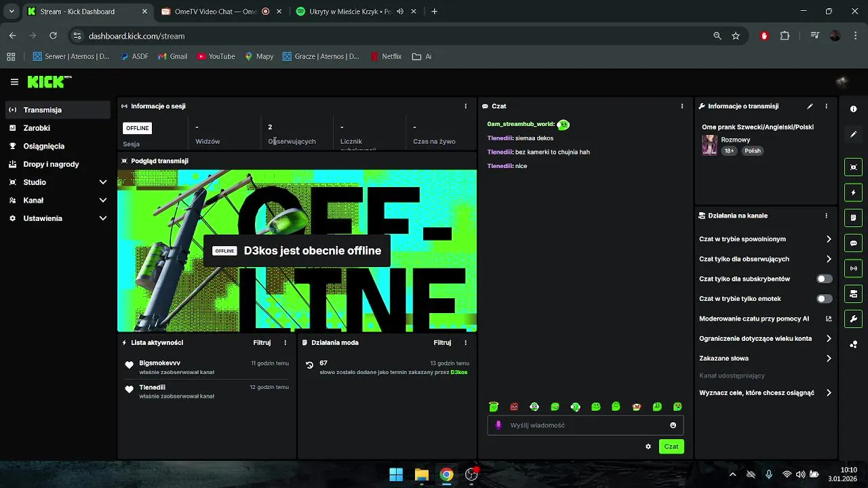Viewport: 868px width, 488px height.
Task: Click the broadcast signal icon in the right sidebar
Action: click(853, 268)
